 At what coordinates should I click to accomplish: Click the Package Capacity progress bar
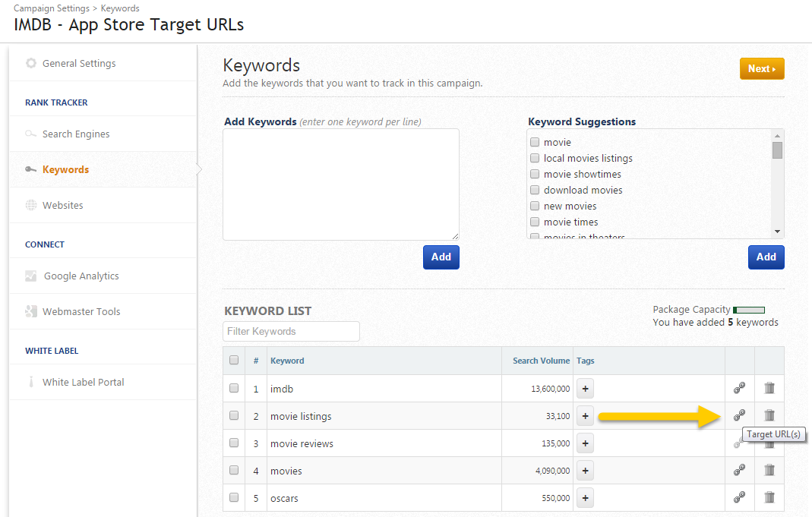click(x=749, y=310)
